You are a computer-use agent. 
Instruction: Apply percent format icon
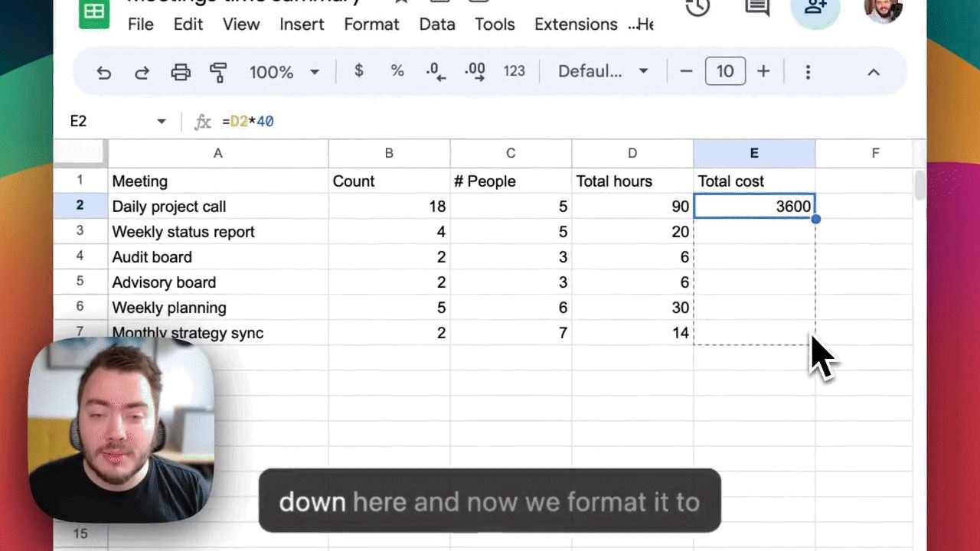[397, 71]
